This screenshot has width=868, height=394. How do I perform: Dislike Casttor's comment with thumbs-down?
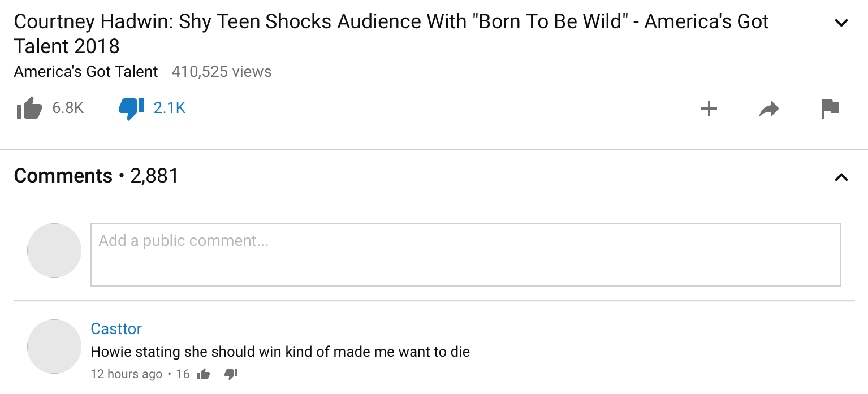[x=231, y=374]
